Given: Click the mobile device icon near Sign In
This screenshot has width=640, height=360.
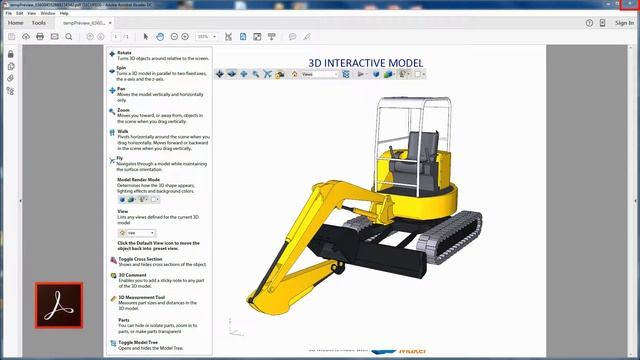Looking at the screenshot, I should tap(602, 23).
